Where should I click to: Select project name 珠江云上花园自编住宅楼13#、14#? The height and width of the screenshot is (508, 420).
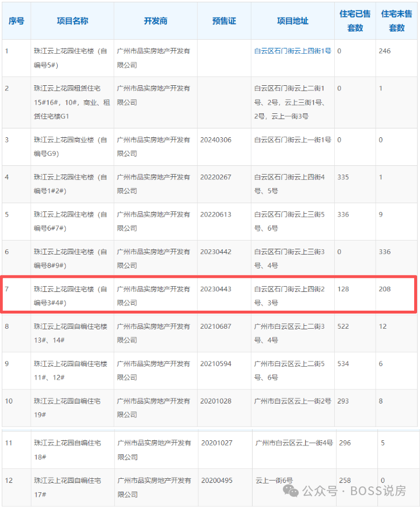click(71, 333)
